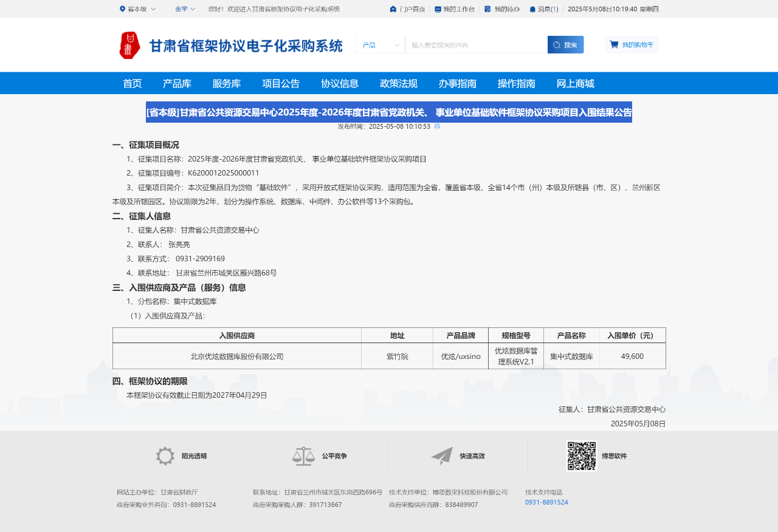Open 我的工作台 workbench icon
This screenshot has width=778, height=532.
[438, 9]
